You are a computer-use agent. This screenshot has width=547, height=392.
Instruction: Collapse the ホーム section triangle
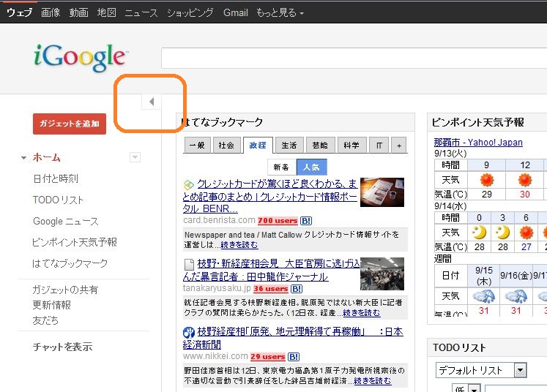[x=23, y=158]
